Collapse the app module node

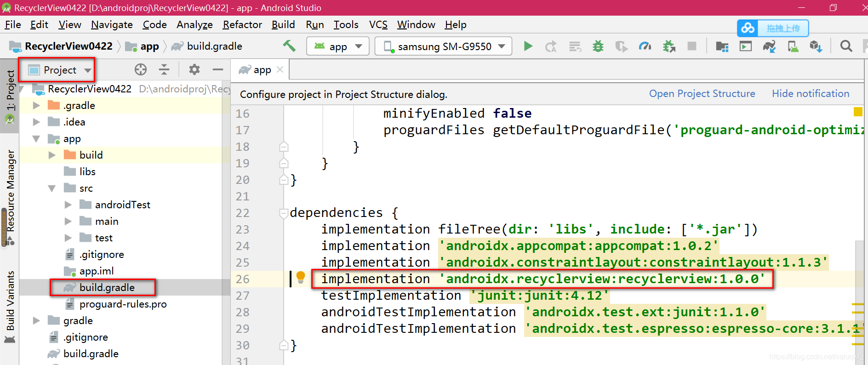coord(36,138)
